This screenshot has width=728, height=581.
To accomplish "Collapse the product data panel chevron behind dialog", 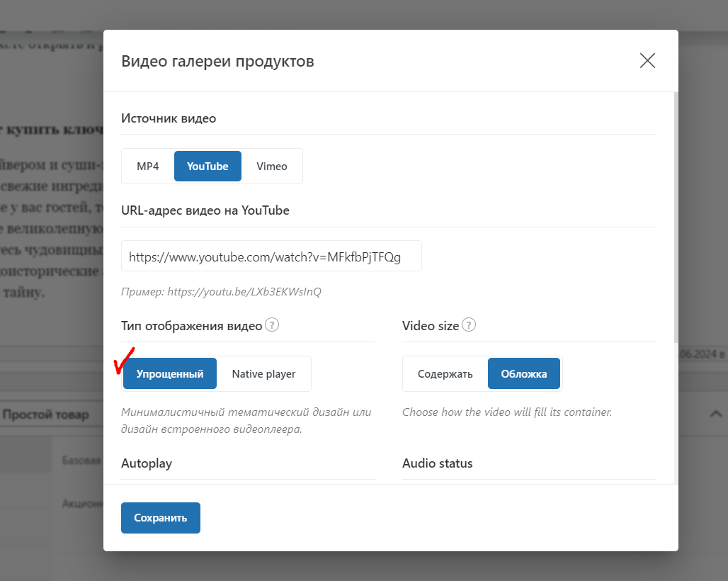I will click(716, 414).
